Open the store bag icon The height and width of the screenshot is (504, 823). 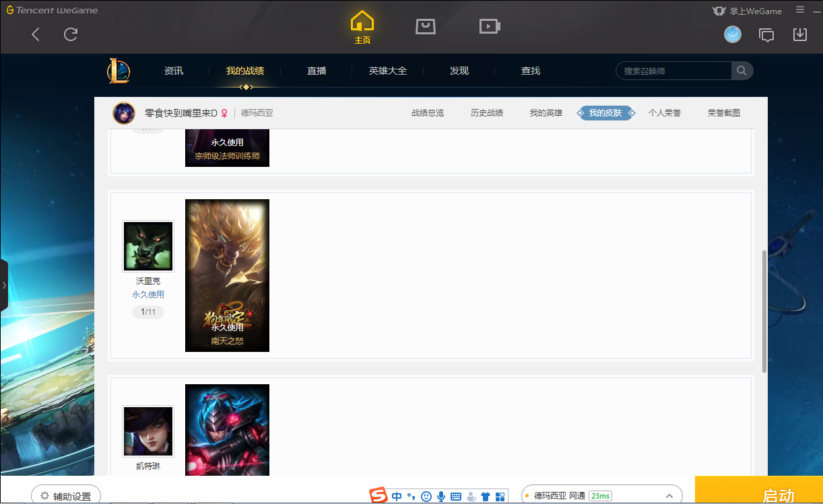coord(426,26)
